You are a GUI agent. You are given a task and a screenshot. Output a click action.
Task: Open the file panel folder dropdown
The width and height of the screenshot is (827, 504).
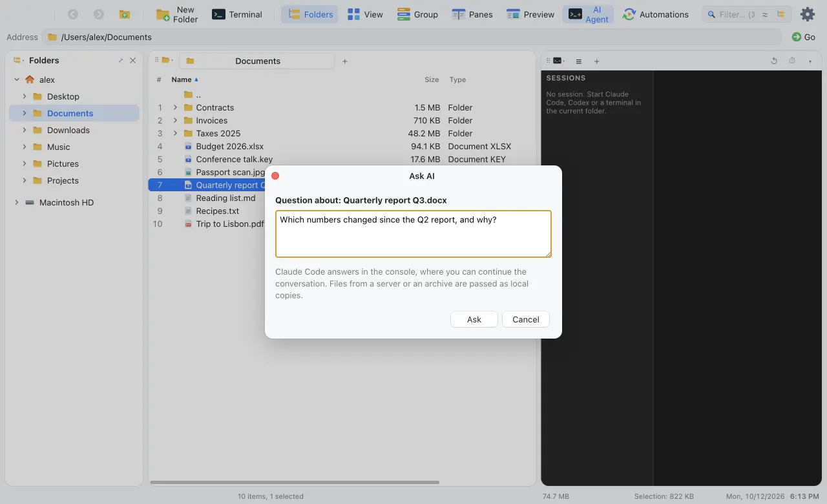(x=167, y=60)
